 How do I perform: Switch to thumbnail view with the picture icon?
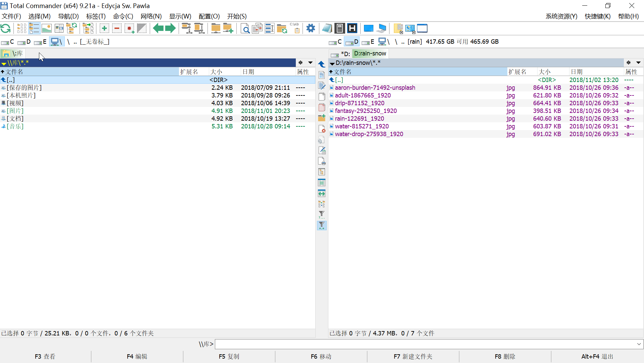(47, 29)
